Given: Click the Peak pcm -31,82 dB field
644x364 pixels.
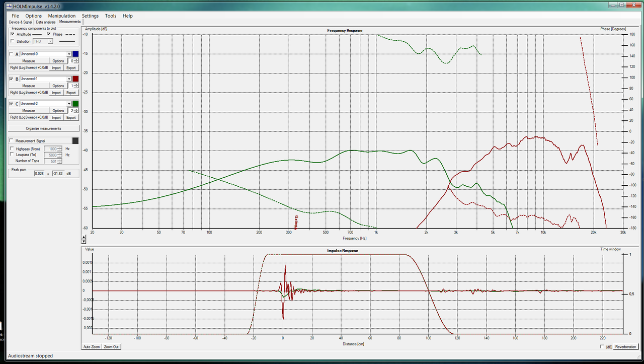Looking at the screenshot, I should click(x=58, y=173).
